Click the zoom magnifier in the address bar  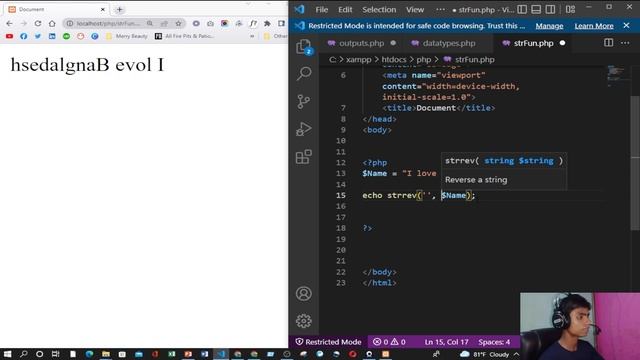(x=150, y=24)
